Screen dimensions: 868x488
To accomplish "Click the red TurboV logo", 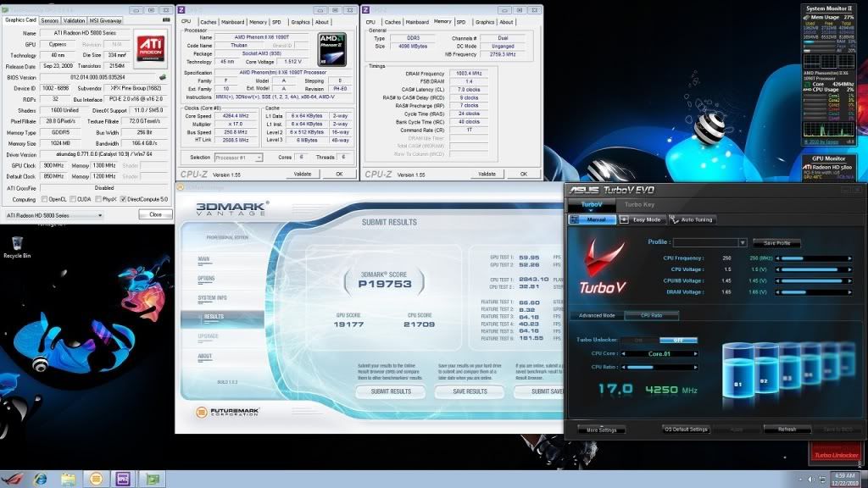I will (x=603, y=267).
